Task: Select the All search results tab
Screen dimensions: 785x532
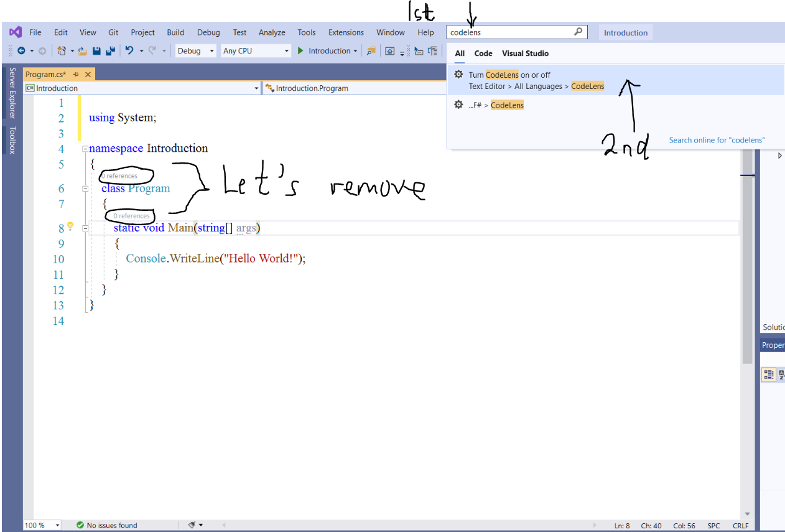Action: [x=460, y=54]
